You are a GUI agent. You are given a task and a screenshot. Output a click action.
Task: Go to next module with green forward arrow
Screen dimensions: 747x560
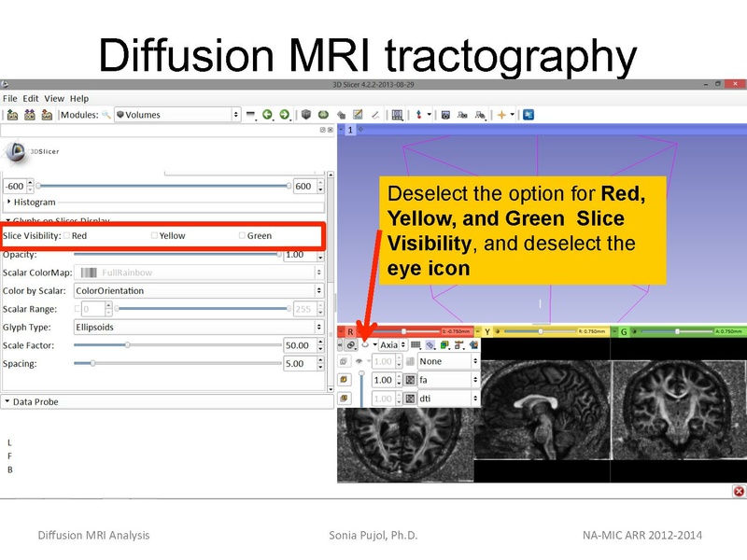(x=285, y=115)
